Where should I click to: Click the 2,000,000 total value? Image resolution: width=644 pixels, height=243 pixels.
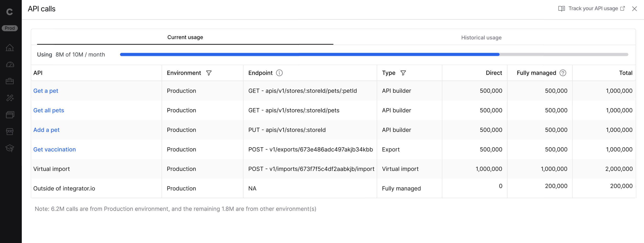tap(619, 169)
